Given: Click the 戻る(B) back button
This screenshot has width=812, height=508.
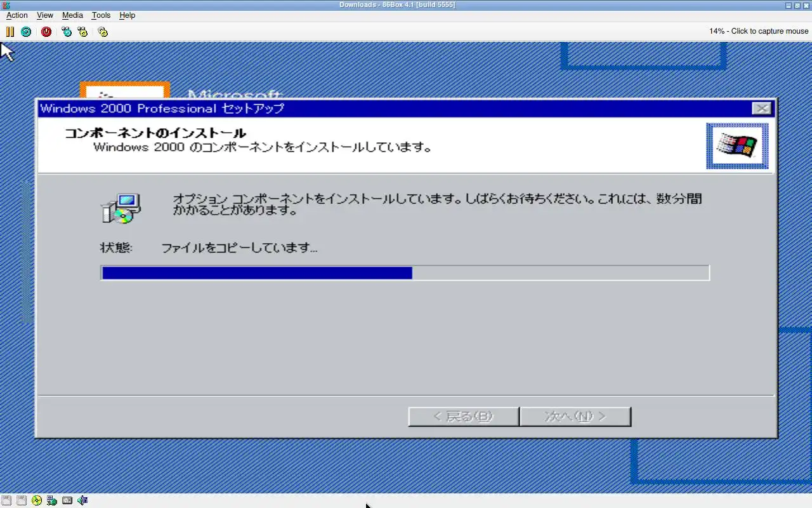Looking at the screenshot, I should [x=464, y=417].
